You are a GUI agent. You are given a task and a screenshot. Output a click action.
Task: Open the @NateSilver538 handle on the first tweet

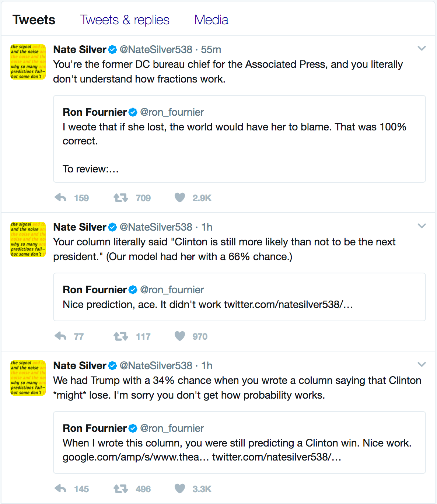pos(156,49)
